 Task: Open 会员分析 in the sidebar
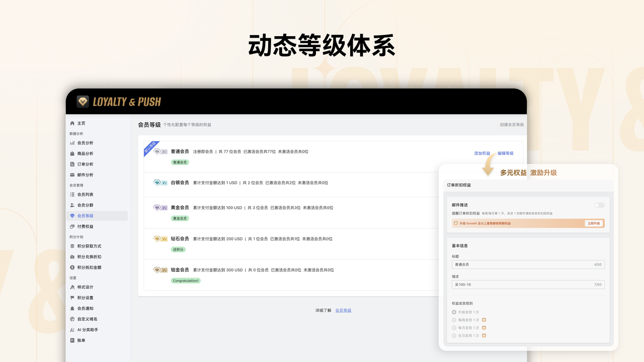click(85, 143)
